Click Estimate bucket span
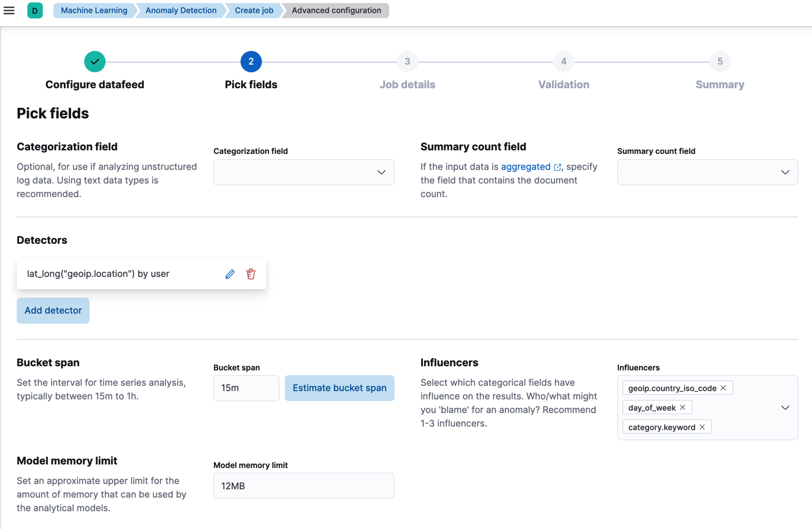This screenshot has height=529, width=812. click(x=339, y=388)
